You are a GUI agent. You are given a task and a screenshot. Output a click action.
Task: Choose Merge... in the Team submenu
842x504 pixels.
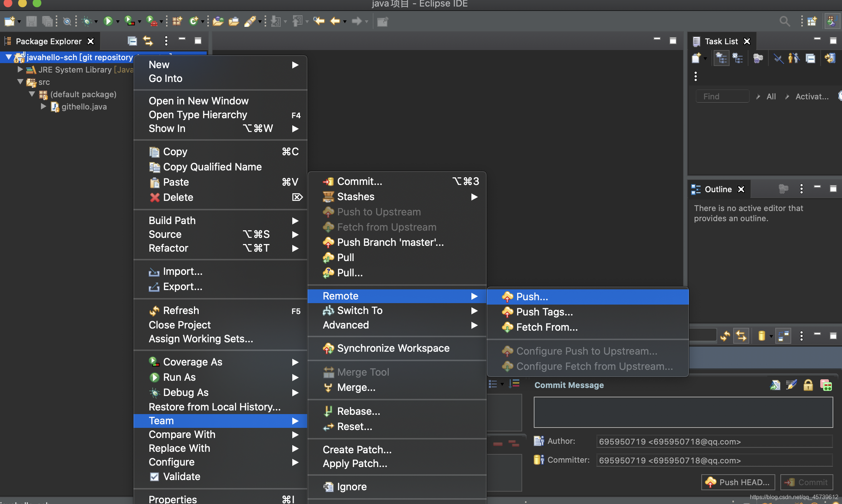tap(397, 387)
